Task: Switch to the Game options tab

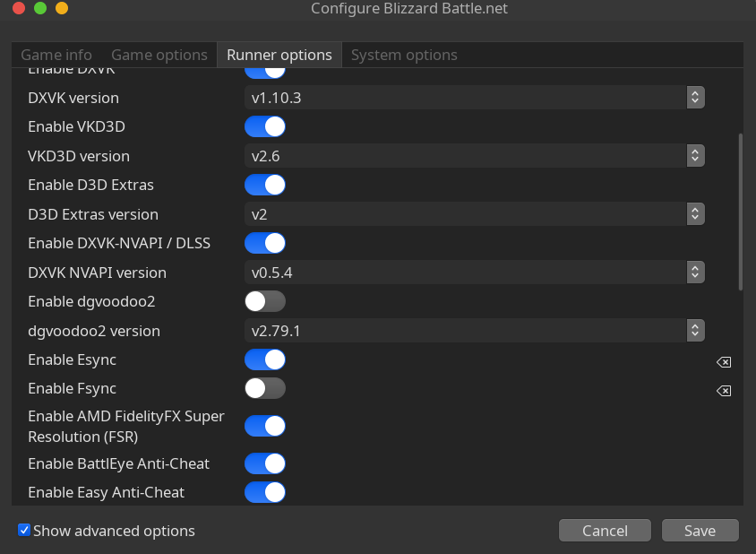Action: (x=159, y=55)
